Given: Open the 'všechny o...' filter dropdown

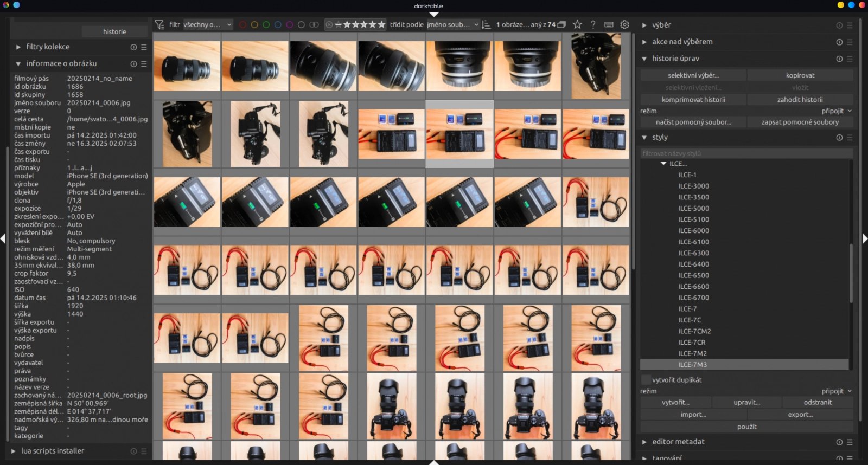Looking at the screenshot, I should 207,24.
